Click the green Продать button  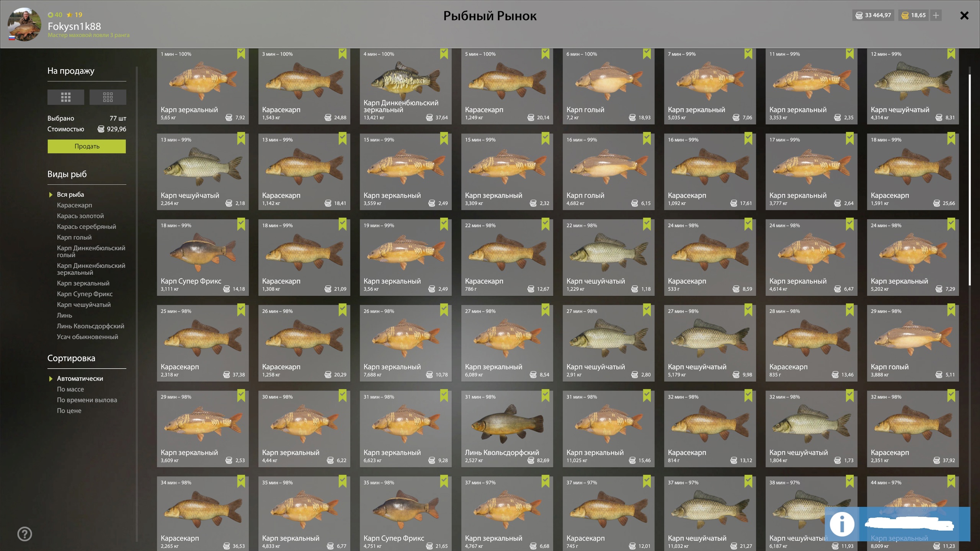coord(87,146)
